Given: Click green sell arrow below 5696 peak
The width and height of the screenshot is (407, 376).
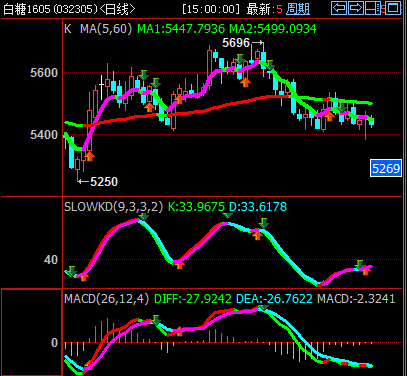Looking at the screenshot, I should 269,65.
